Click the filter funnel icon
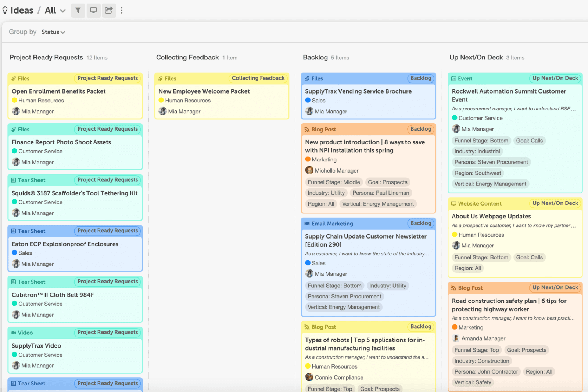588x392 pixels. (78, 10)
